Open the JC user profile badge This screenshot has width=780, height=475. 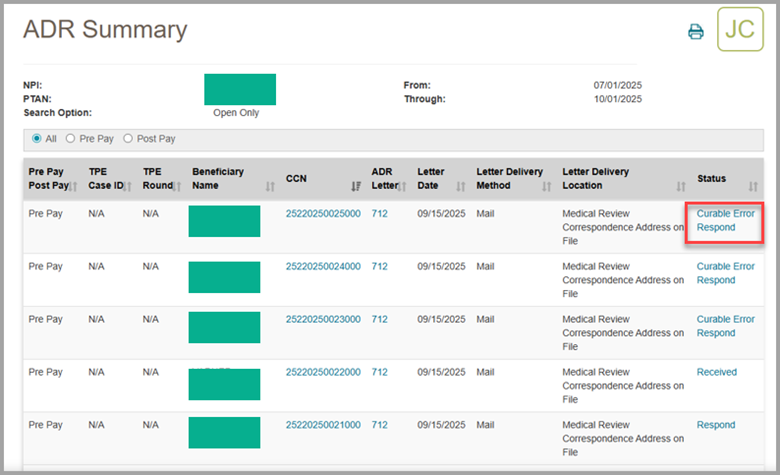tap(740, 28)
